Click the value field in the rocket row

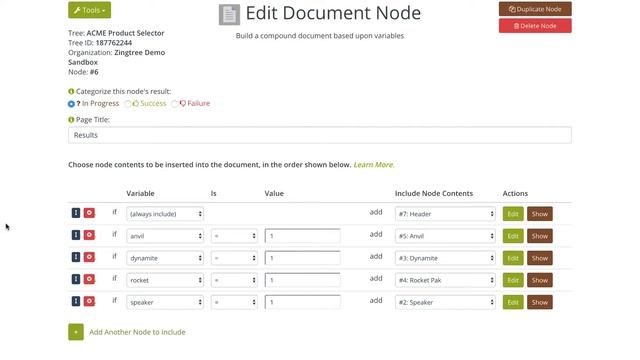tap(302, 280)
